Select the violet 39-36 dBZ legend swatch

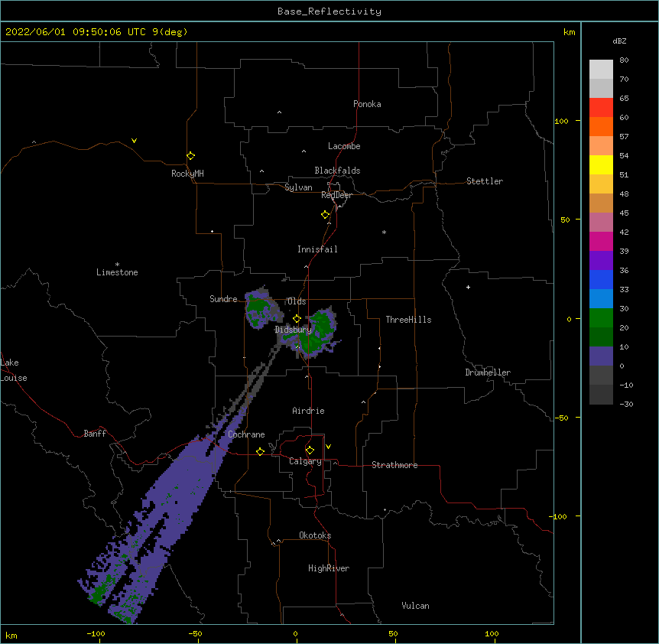pos(601,261)
